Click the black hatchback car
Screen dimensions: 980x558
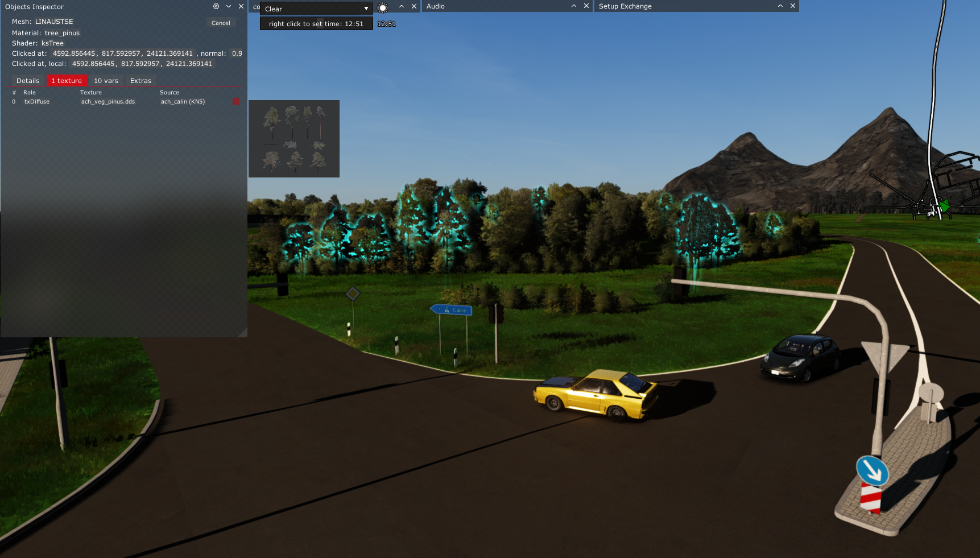(x=800, y=358)
